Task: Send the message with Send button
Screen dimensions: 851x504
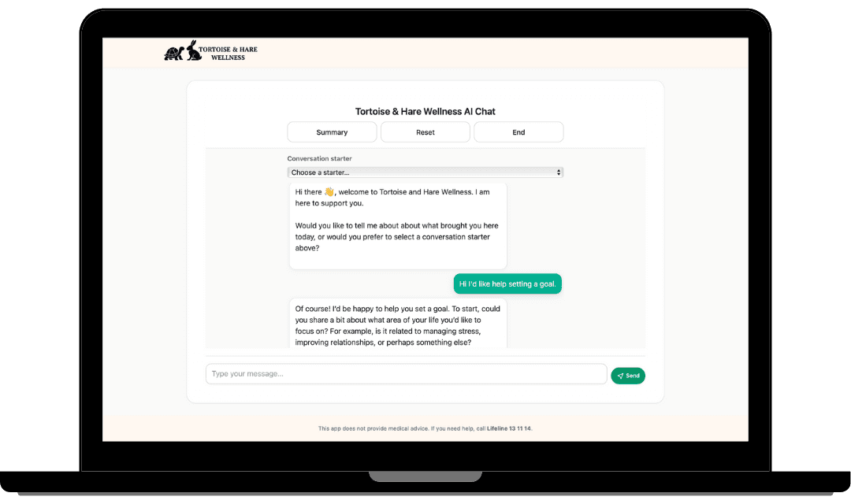Action: (x=628, y=376)
